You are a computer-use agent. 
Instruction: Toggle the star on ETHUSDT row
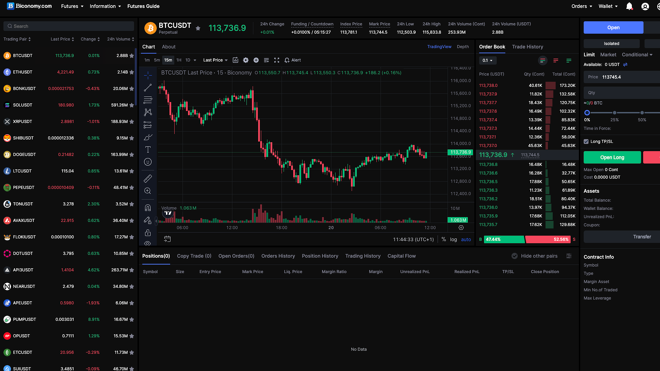132,72
